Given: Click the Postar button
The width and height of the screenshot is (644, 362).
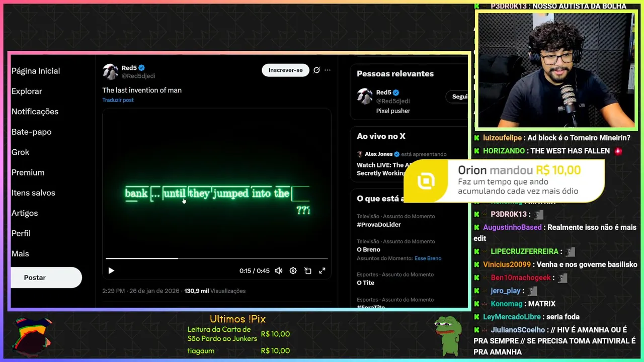Looking at the screenshot, I should 46,278.
